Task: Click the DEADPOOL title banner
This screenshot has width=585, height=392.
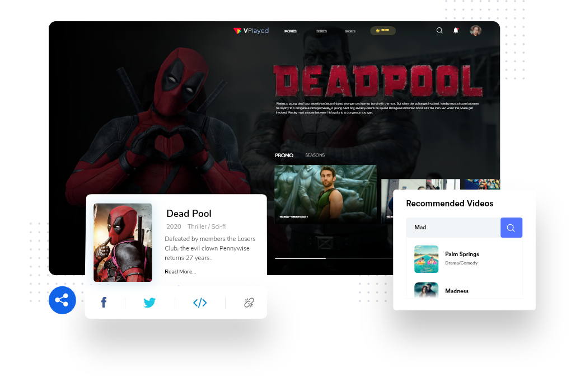Action: [x=378, y=81]
